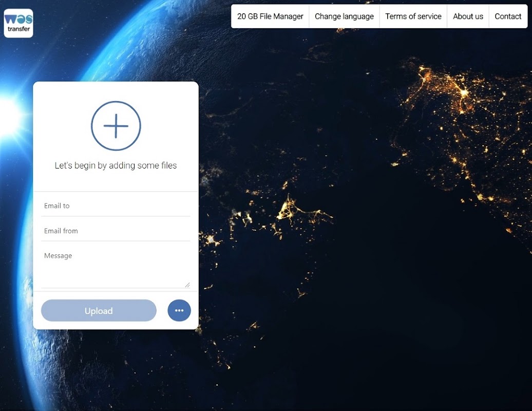Select Change language in top menu
The image size is (532, 411).
click(x=344, y=16)
